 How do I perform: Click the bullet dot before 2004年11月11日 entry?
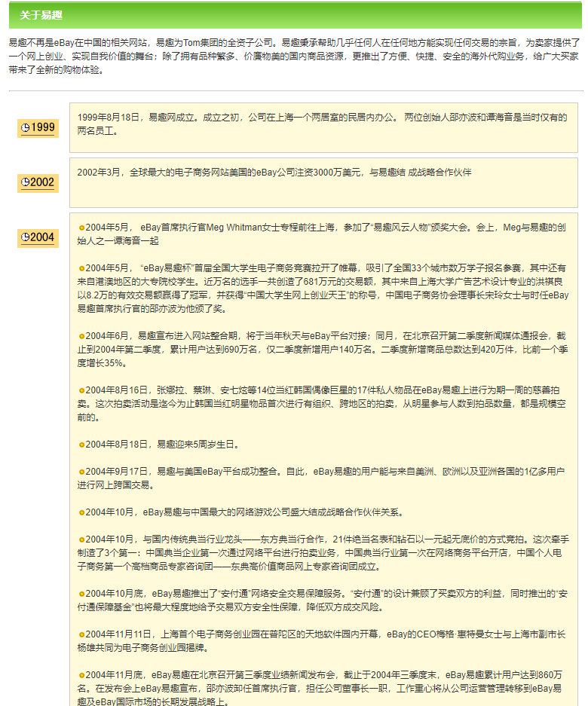click(x=81, y=635)
